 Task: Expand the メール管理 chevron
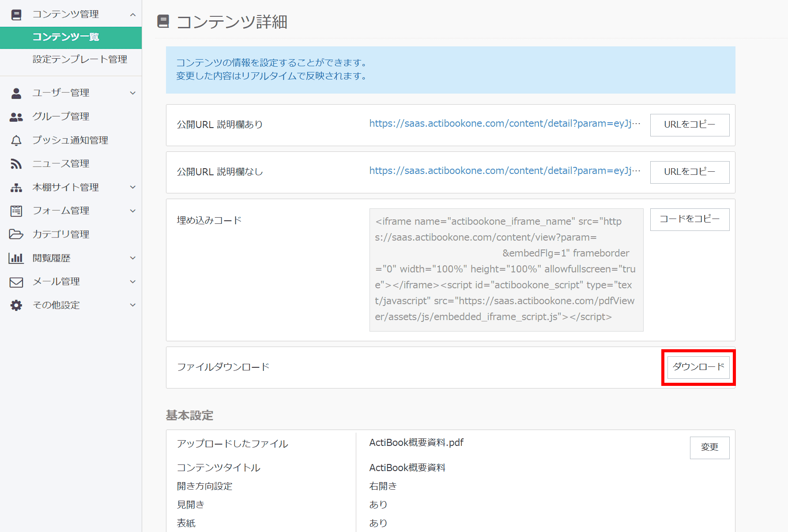click(133, 282)
